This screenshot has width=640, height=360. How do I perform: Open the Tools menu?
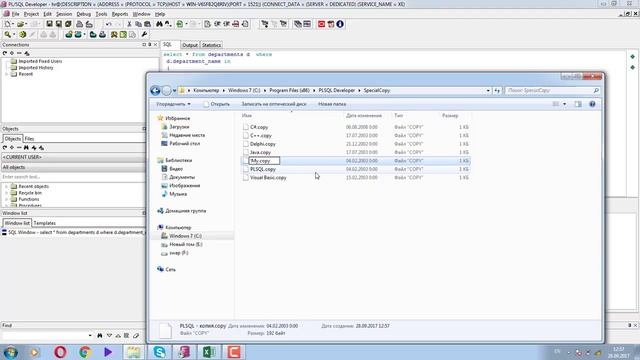pyautogui.click(x=101, y=14)
